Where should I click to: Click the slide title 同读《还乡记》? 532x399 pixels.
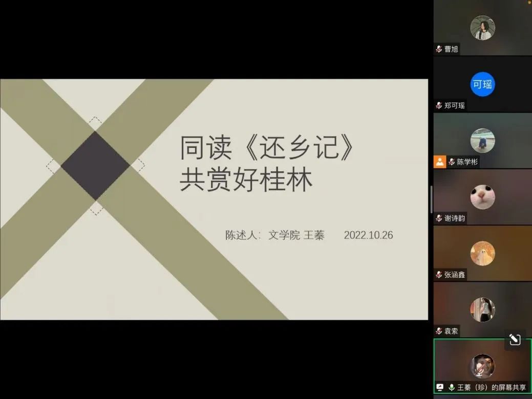[267, 148]
